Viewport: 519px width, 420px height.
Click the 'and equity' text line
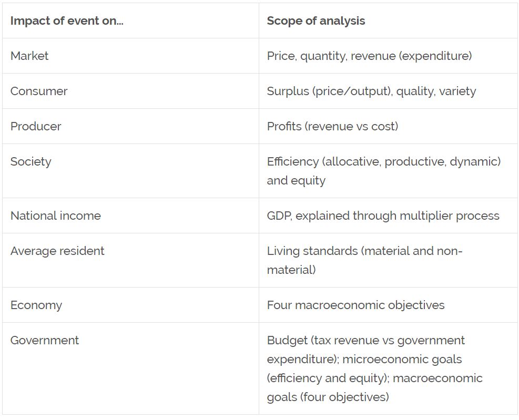(296, 181)
